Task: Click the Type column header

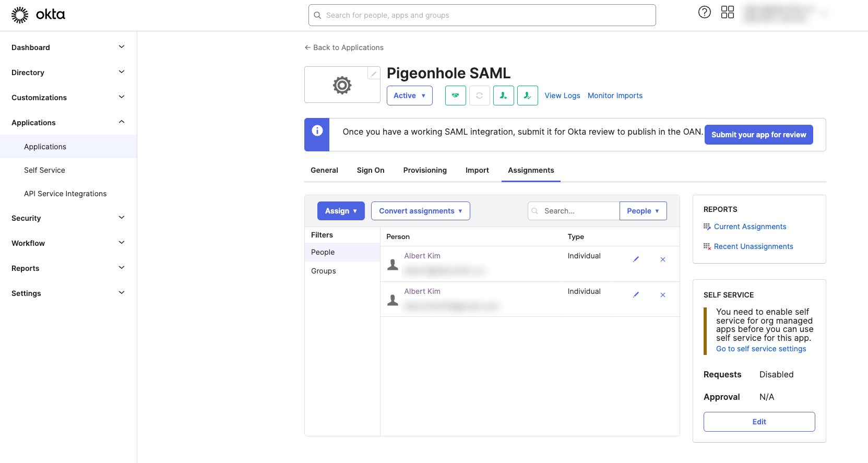Action: coord(576,236)
